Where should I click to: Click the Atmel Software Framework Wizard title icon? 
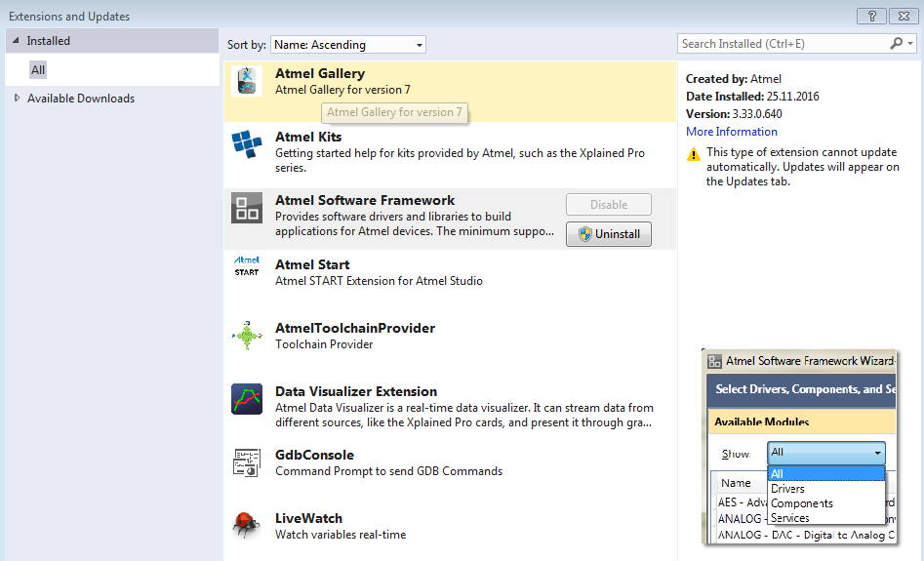(714, 361)
